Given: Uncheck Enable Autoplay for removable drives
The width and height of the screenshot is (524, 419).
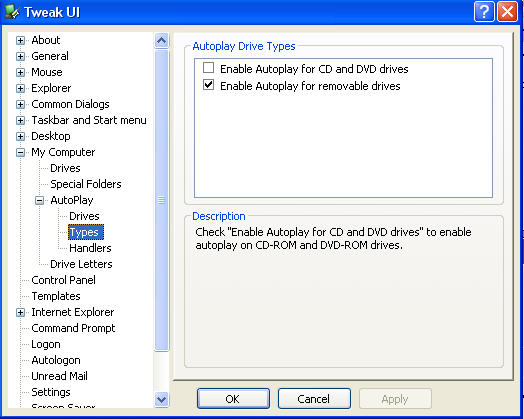Looking at the screenshot, I should 209,85.
